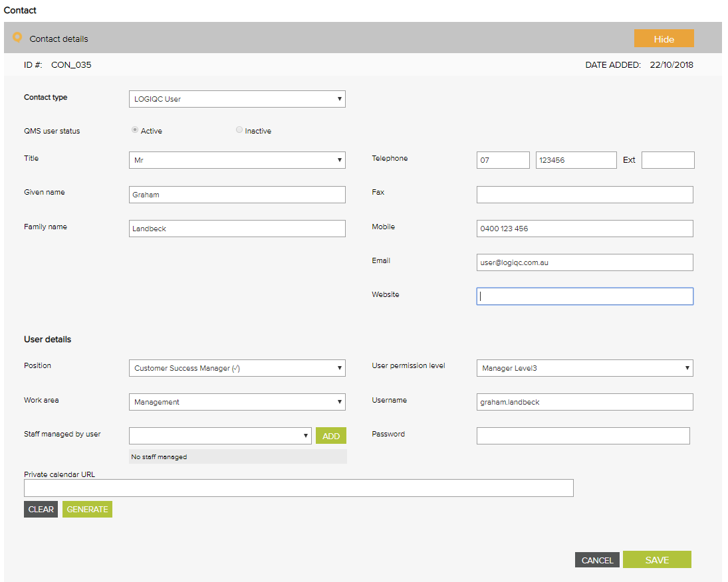Open the Staff managed by user dropdown
The width and height of the screenshot is (728, 582).
pyautogui.click(x=220, y=436)
